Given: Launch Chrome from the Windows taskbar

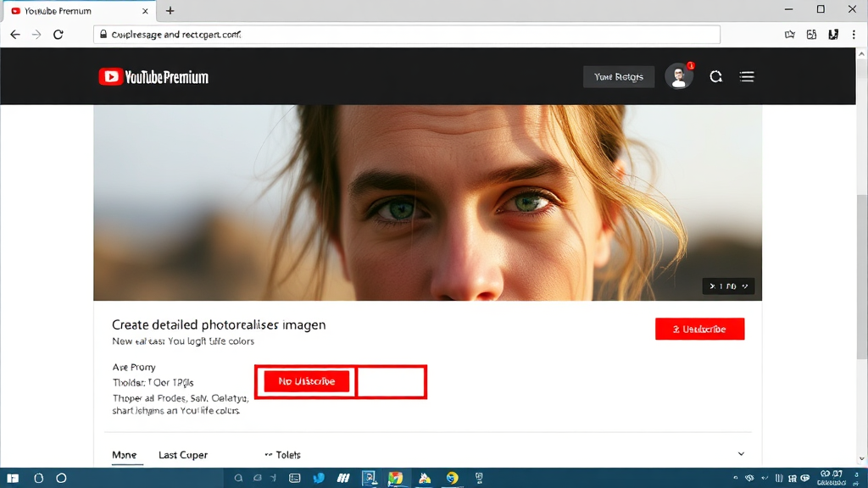Looking at the screenshot, I should click(395, 478).
